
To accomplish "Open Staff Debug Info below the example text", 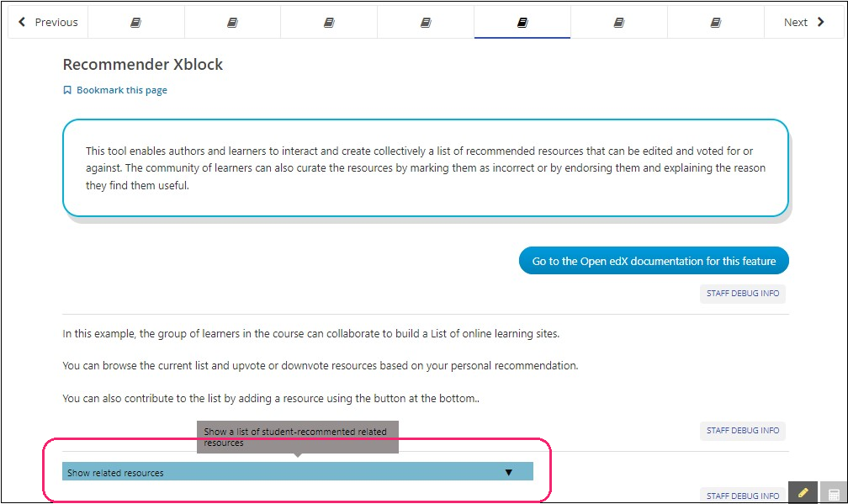I will [x=742, y=431].
